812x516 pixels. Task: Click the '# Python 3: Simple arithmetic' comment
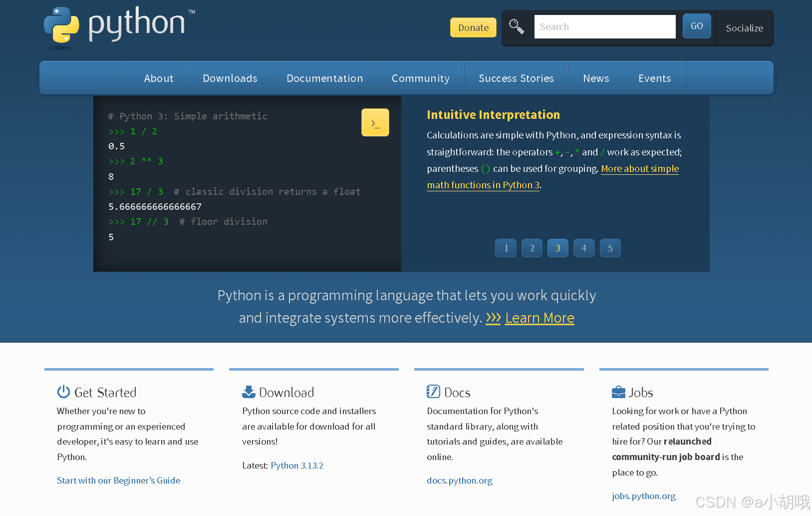pyautogui.click(x=188, y=116)
